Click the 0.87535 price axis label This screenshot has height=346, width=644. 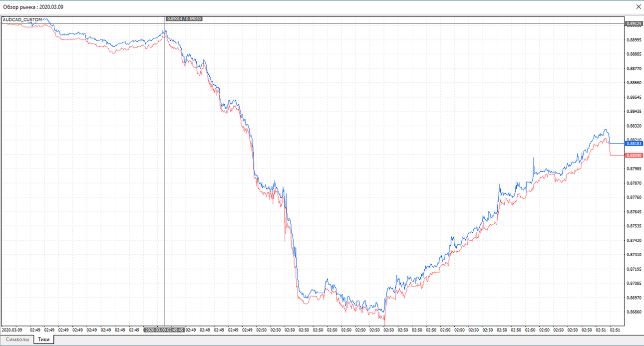pos(634,226)
